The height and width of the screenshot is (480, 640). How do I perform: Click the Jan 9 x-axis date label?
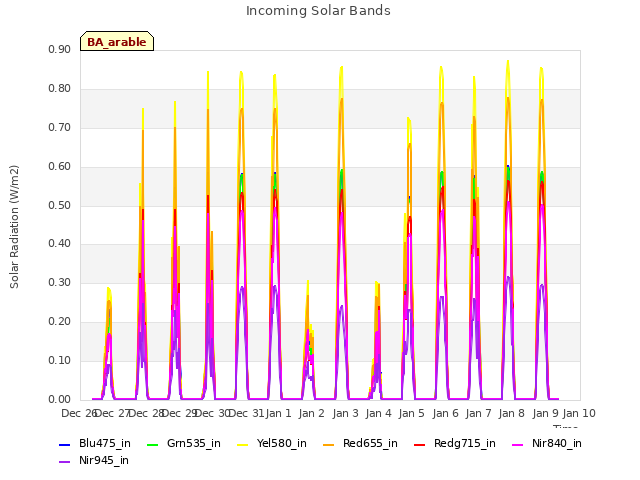[545, 413]
